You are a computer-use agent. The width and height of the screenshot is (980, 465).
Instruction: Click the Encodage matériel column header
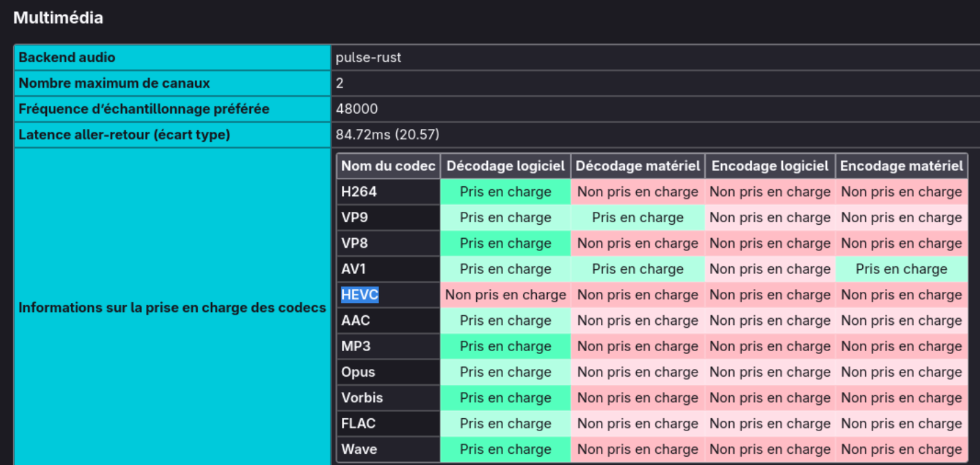click(x=901, y=166)
